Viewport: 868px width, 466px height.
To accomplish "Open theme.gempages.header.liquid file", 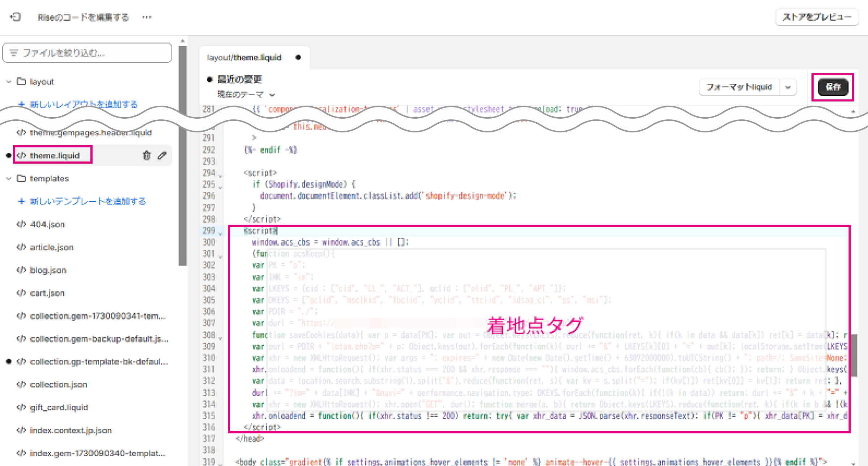I will pyautogui.click(x=91, y=133).
